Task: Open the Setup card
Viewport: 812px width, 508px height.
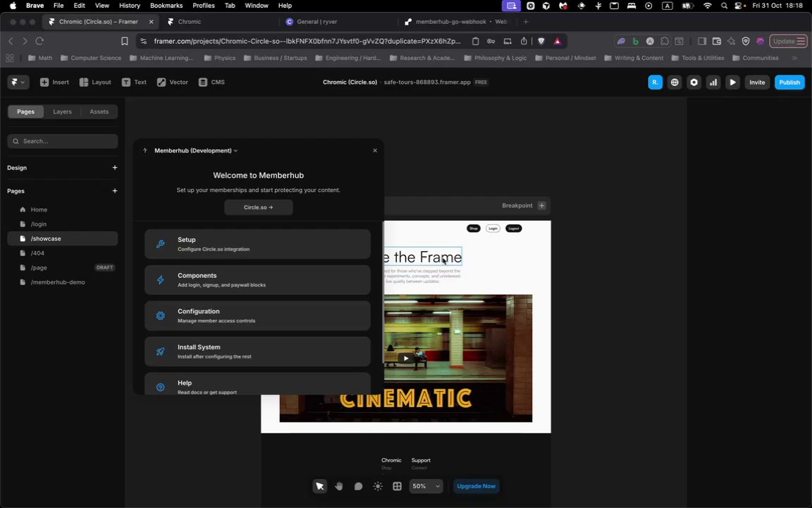Action: (257, 244)
